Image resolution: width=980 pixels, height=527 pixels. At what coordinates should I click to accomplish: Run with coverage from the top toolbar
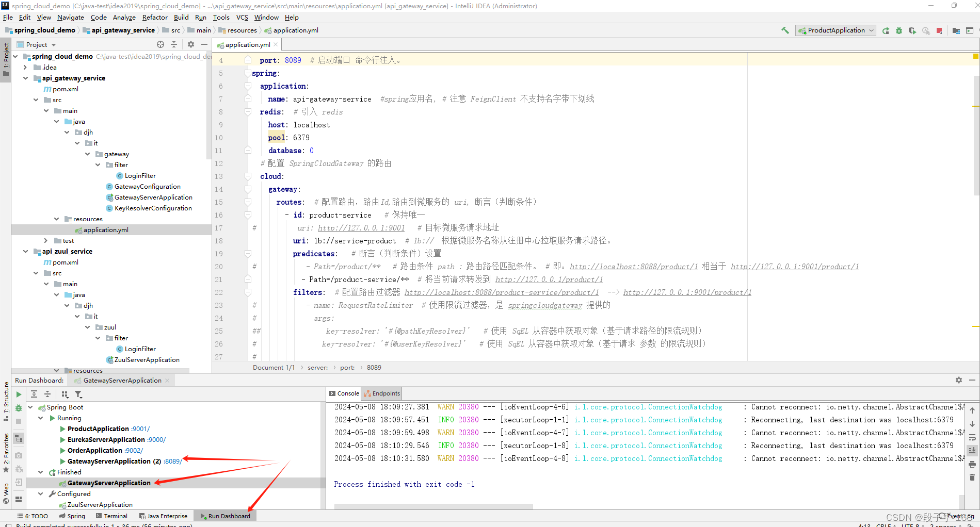click(912, 30)
